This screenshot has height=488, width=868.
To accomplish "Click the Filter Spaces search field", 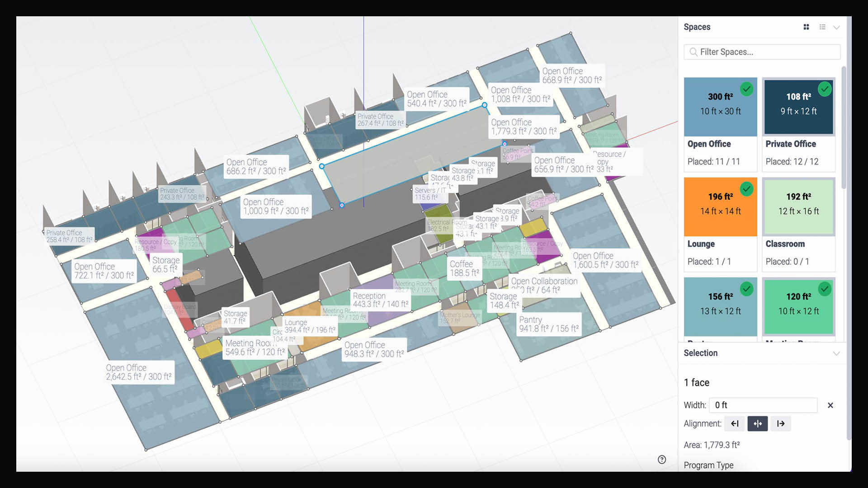I will 762,52.
